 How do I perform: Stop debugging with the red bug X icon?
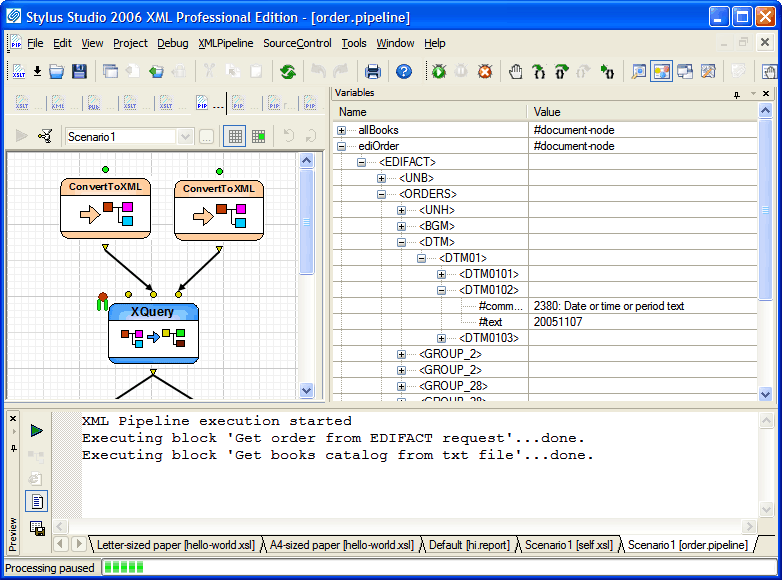[485, 72]
